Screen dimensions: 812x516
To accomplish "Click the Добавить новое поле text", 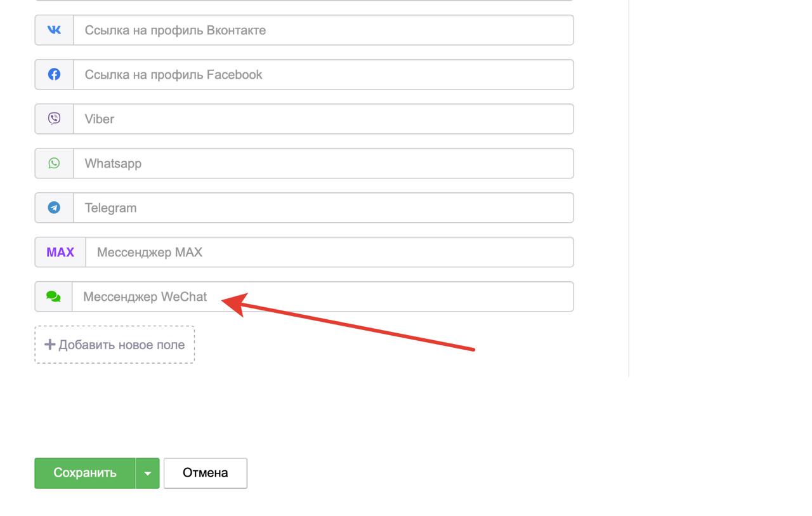I will pyautogui.click(x=121, y=345).
